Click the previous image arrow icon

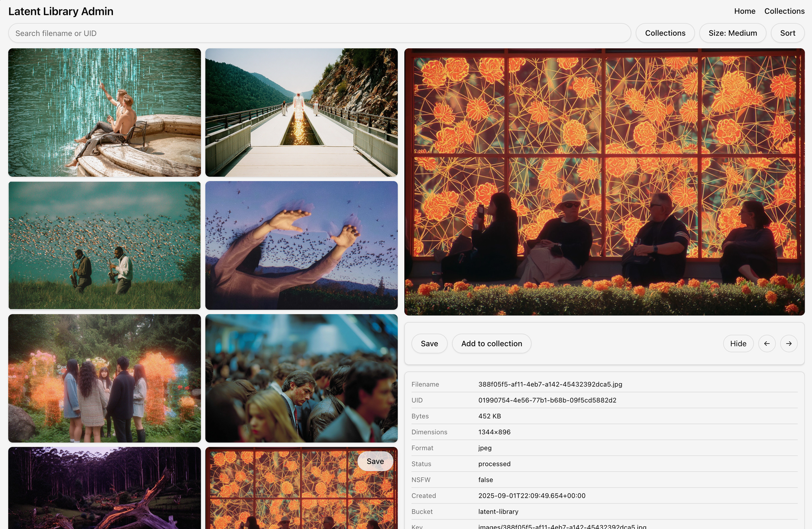[767, 344]
